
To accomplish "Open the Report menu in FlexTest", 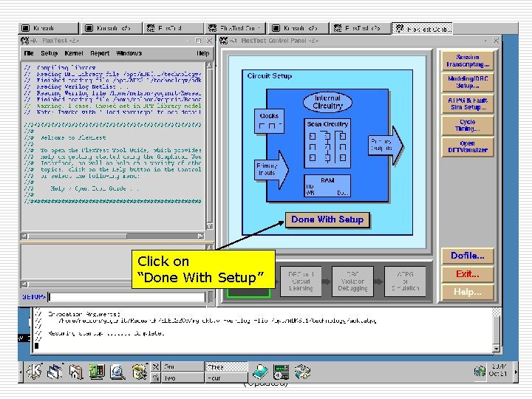I will (100, 53).
